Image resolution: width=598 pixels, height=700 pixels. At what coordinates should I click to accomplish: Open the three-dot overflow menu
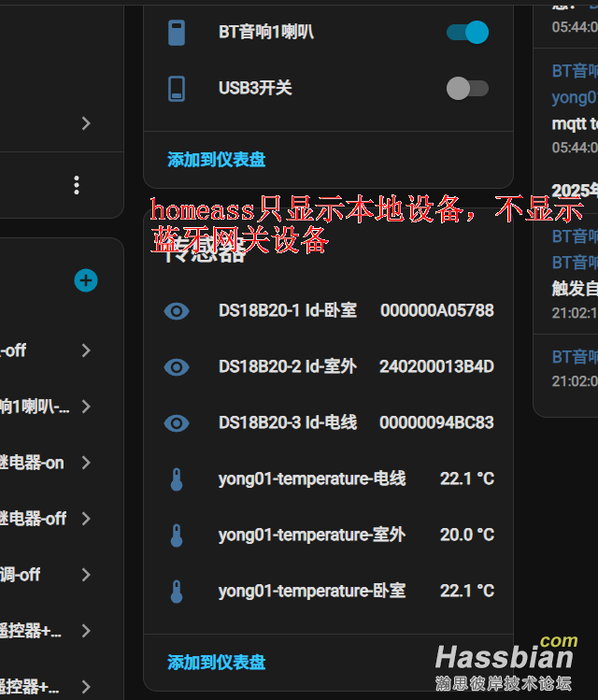click(x=77, y=185)
